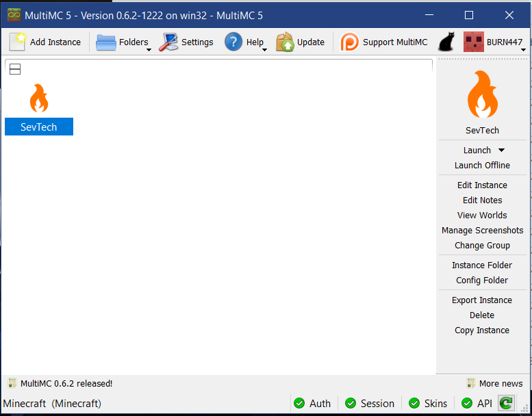Open the Instance Folder
Viewport: 532px width, 416px height.
tap(482, 265)
